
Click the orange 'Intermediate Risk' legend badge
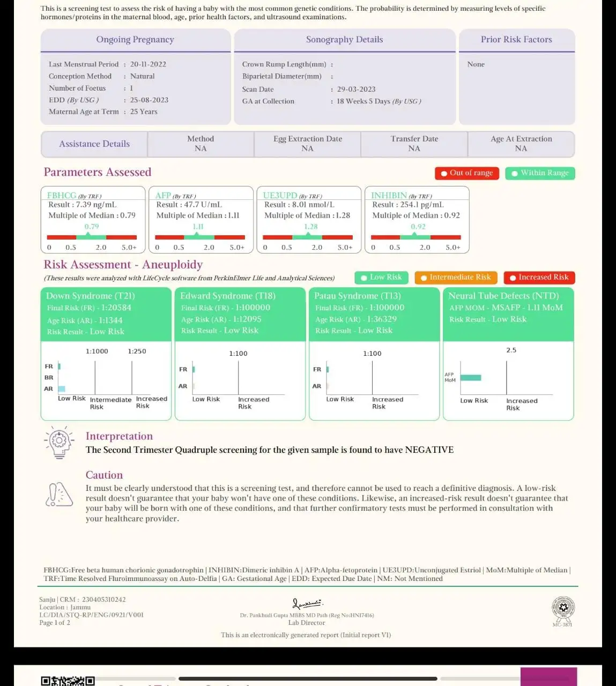pyautogui.click(x=456, y=278)
